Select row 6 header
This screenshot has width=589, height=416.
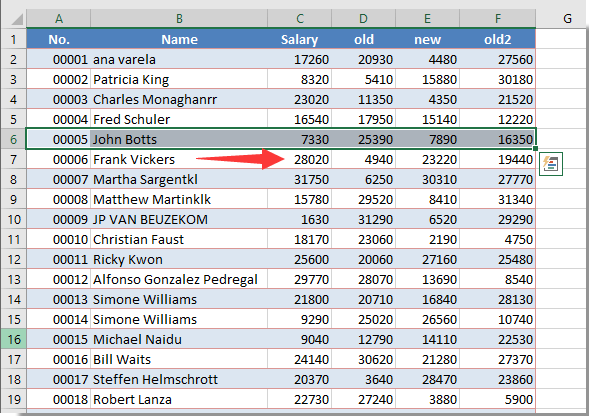point(14,139)
